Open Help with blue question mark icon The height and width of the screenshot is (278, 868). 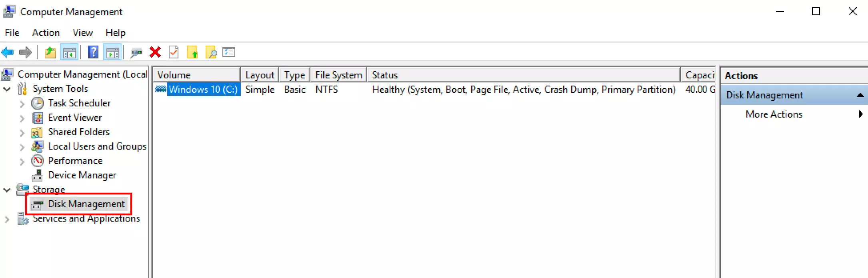click(x=93, y=52)
